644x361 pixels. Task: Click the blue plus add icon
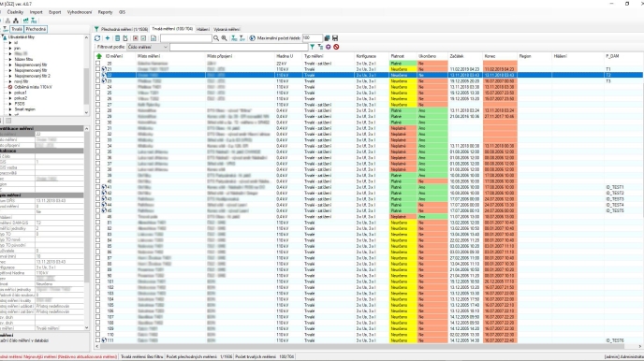point(108,38)
